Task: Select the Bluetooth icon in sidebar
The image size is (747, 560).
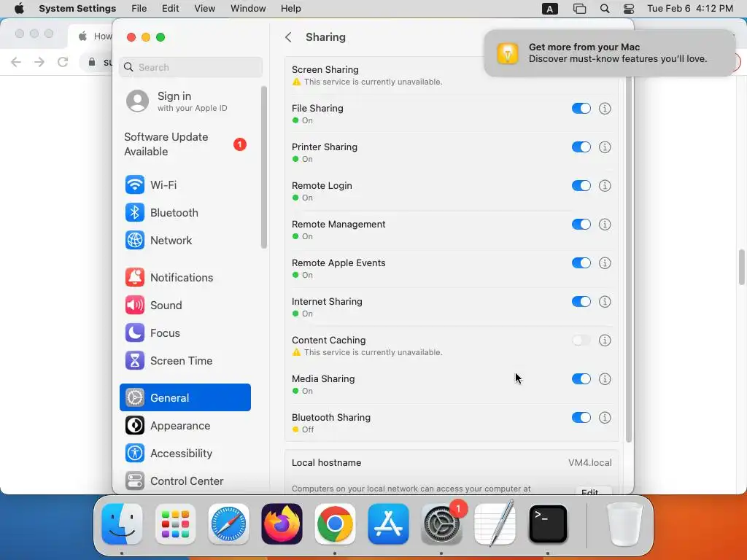Action: [x=135, y=212]
